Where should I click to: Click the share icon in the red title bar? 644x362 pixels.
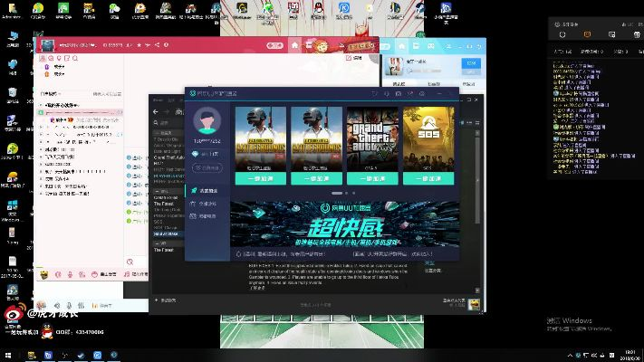[157, 44]
